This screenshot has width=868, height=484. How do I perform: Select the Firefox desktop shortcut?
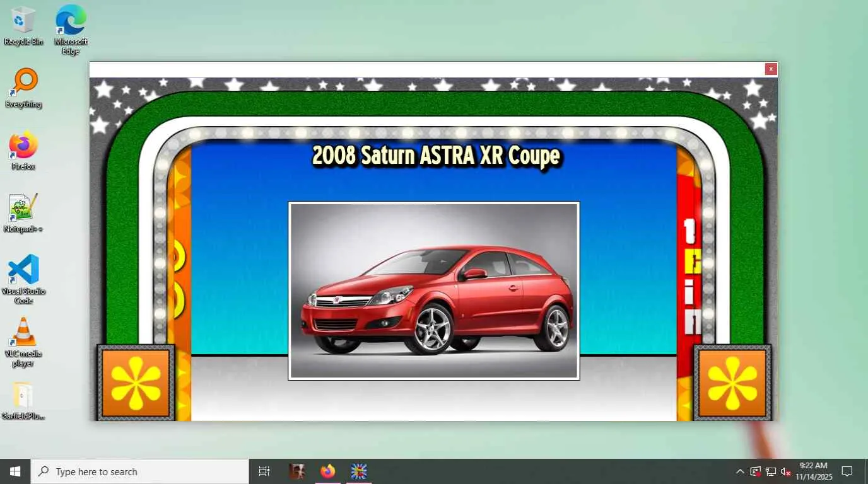click(23, 151)
